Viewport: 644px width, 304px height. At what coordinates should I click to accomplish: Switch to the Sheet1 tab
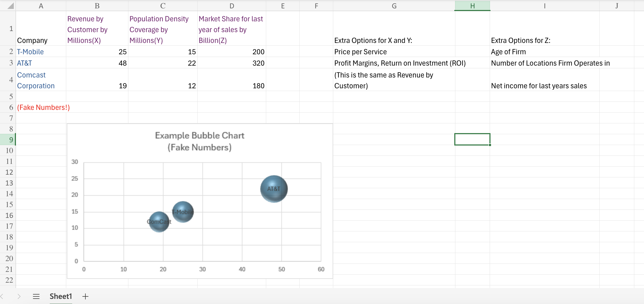61,296
